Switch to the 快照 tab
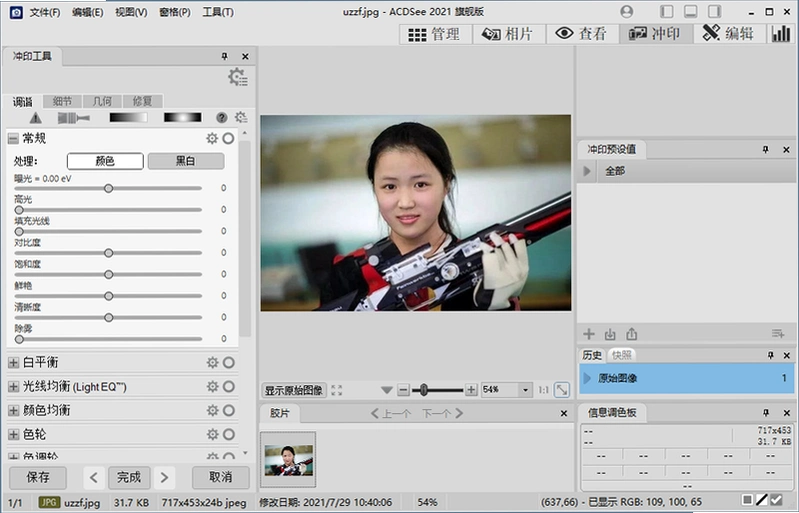The image size is (799, 513). 622,355
